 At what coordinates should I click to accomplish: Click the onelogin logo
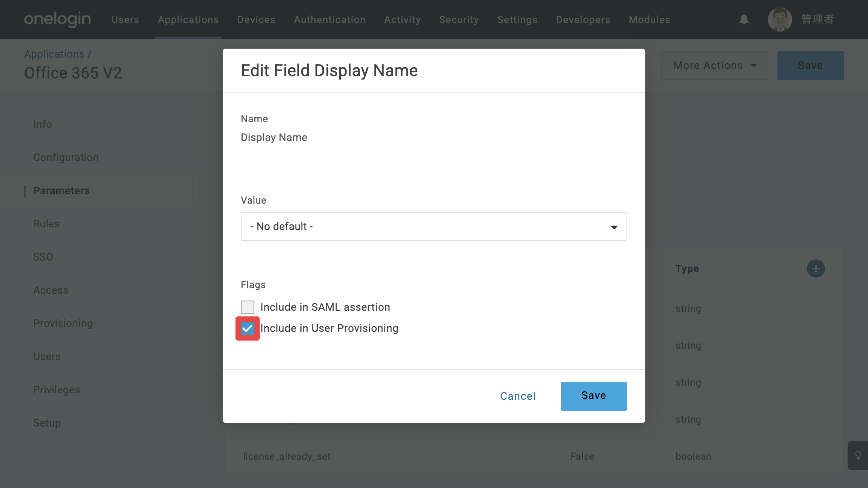pos(57,19)
